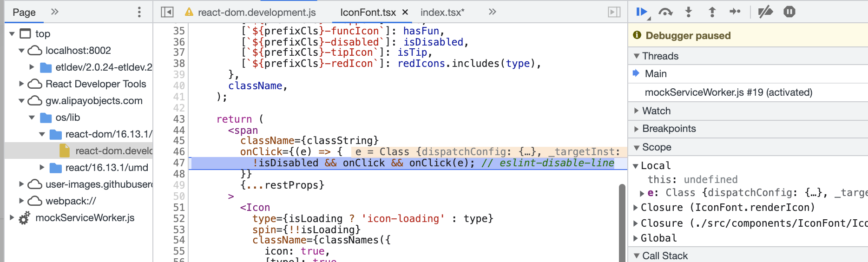The height and width of the screenshot is (262, 868).
Task: Hide the navigator sidebar
Action: tap(167, 12)
